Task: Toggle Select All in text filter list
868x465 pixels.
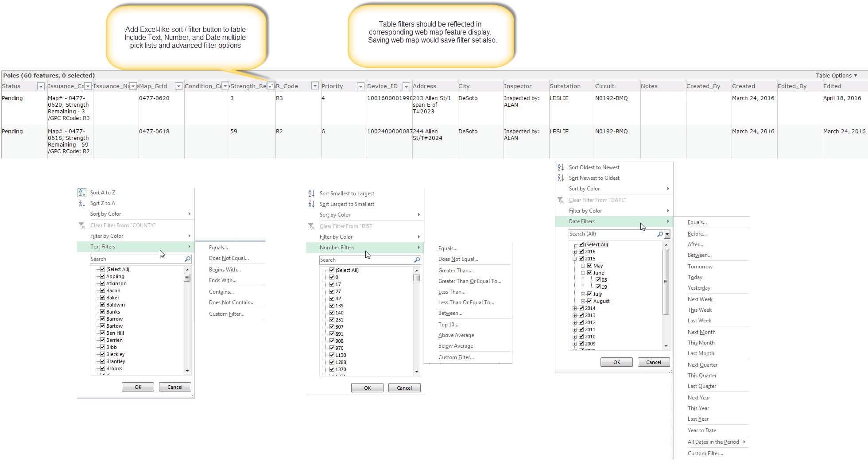Action: pyautogui.click(x=102, y=269)
